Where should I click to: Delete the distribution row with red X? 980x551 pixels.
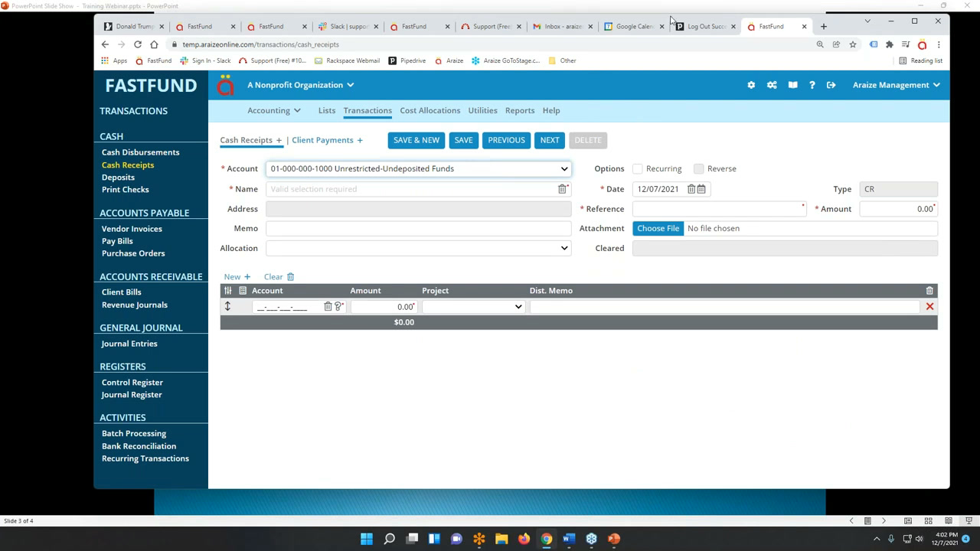(929, 307)
